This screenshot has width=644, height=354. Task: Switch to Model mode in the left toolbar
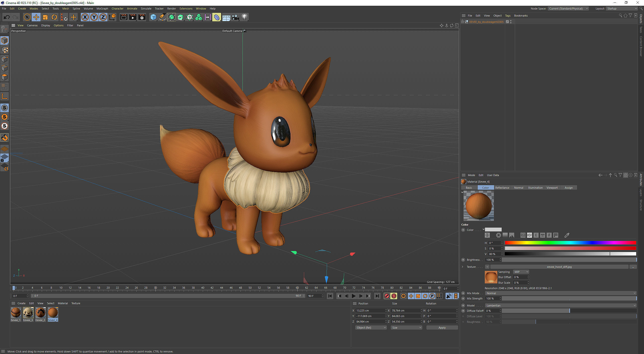(x=5, y=40)
